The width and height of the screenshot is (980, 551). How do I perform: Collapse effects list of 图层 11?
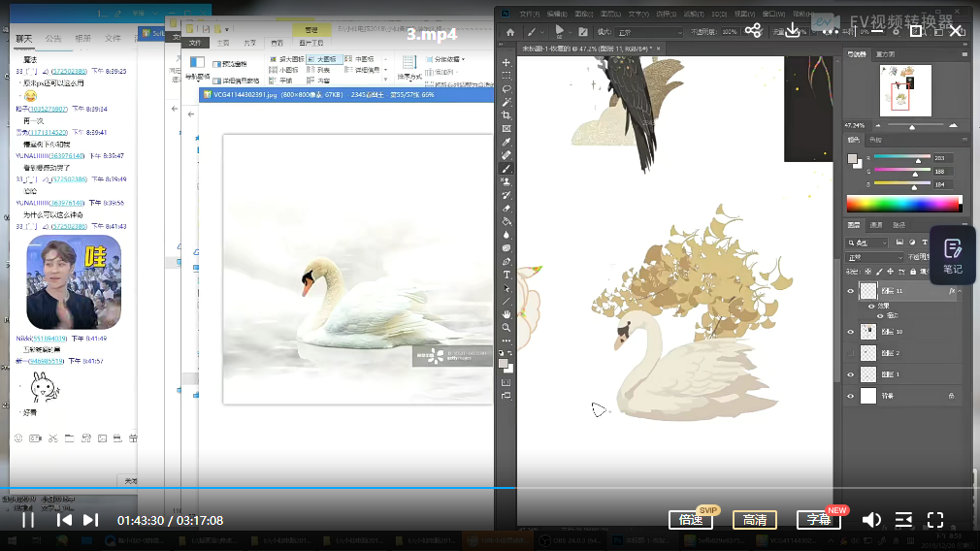(x=960, y=291)
